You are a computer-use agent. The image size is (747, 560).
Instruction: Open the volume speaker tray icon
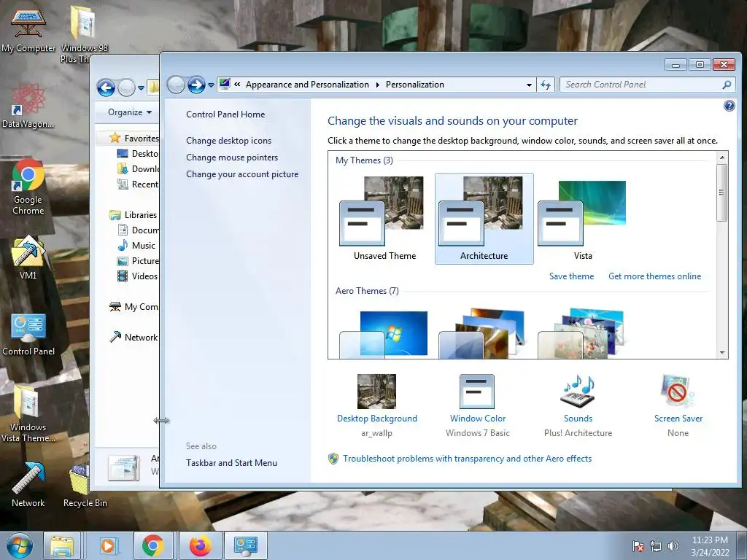point(673,546)
